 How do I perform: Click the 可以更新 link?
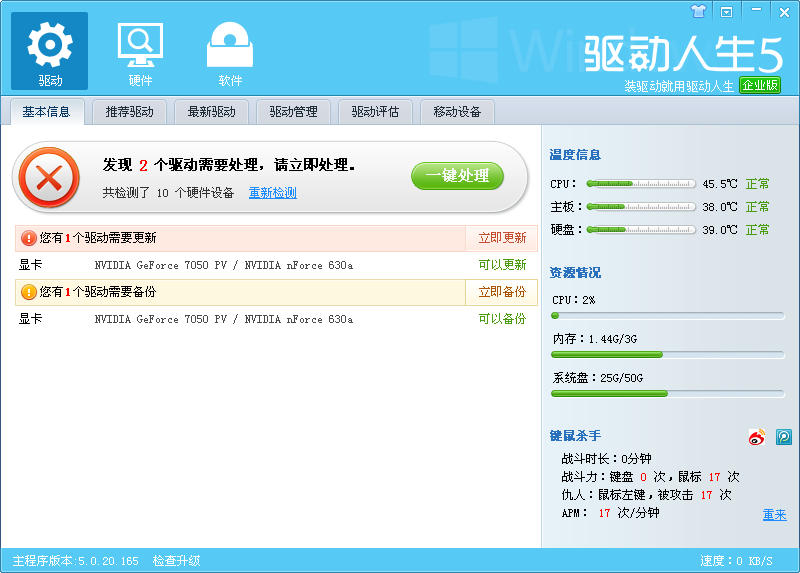click(x=502, y=265)
